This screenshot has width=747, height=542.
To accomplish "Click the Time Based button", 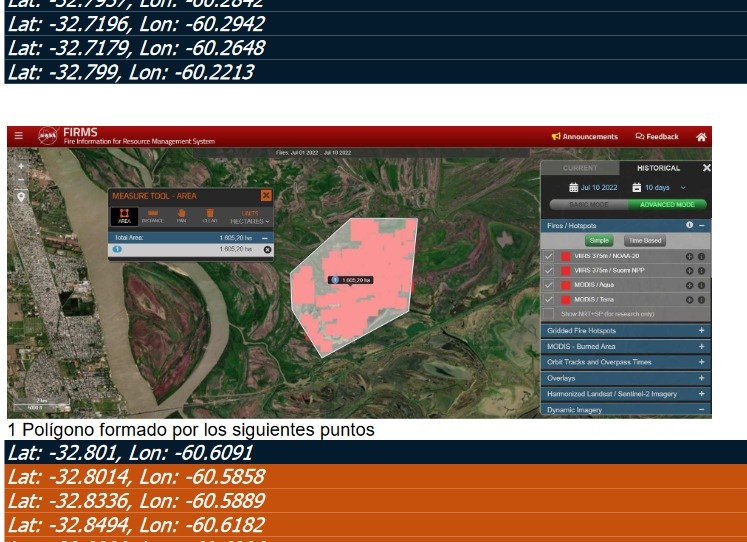I will tap(643, 241).
